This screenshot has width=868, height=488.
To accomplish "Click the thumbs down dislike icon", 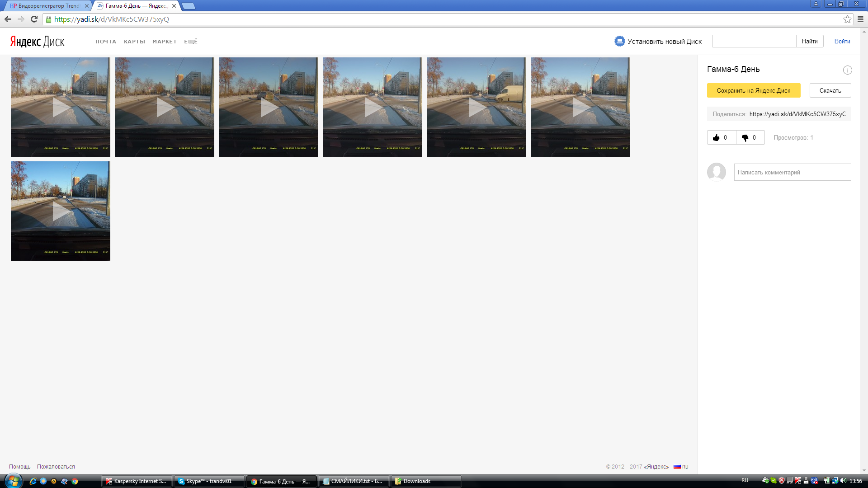I will click(x=745, y=138).
